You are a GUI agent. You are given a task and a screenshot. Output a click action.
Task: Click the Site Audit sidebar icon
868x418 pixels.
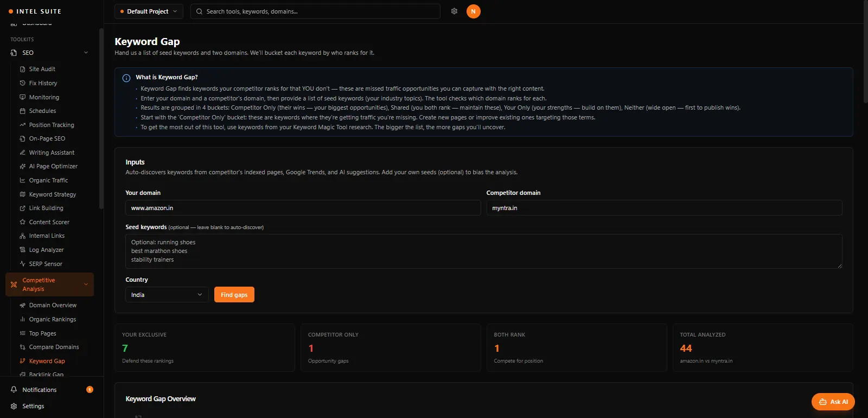[22, 69]
